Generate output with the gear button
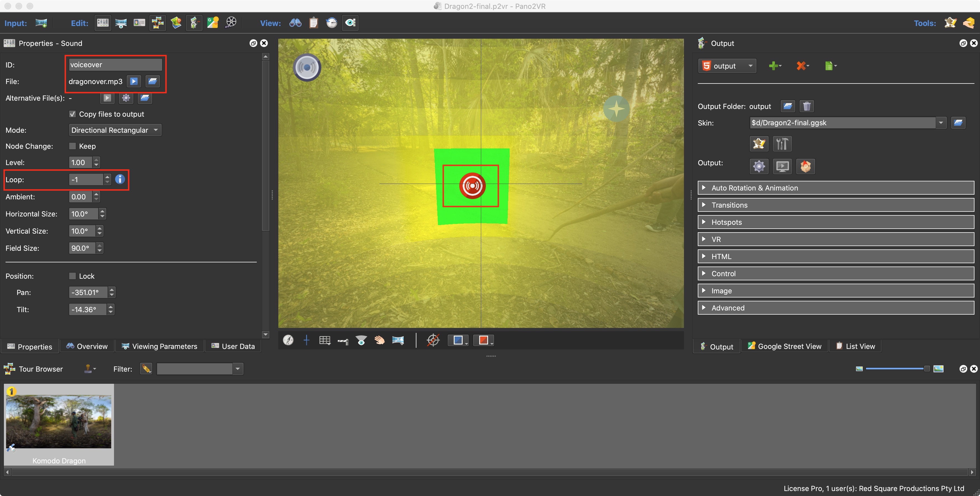Viewport: 980px width, 496px height. click(x=759, y=166)
